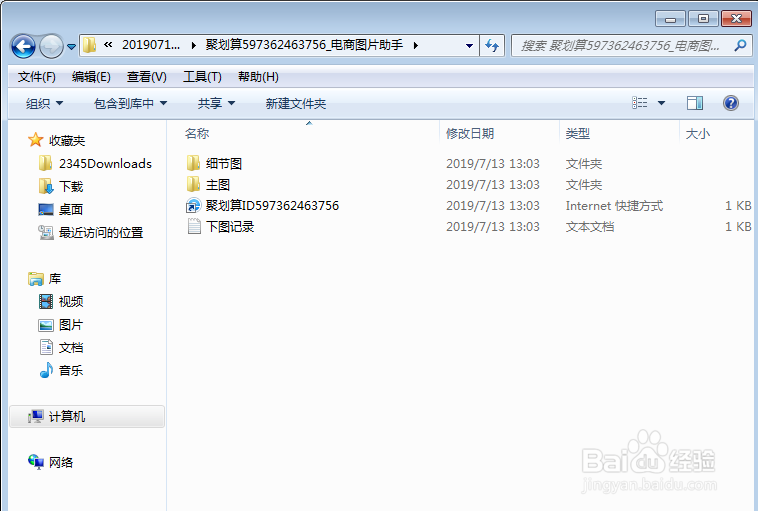Viewport: 758px width, 511px height.
Task: Click the 音乐 note icon
Action: (46, 370)
